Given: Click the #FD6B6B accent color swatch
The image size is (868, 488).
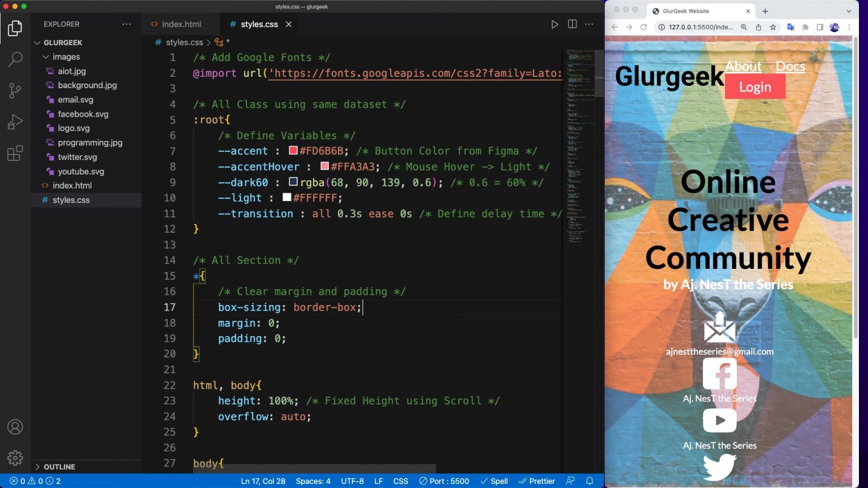Looking at the screenshot, I should click(293, 151).
